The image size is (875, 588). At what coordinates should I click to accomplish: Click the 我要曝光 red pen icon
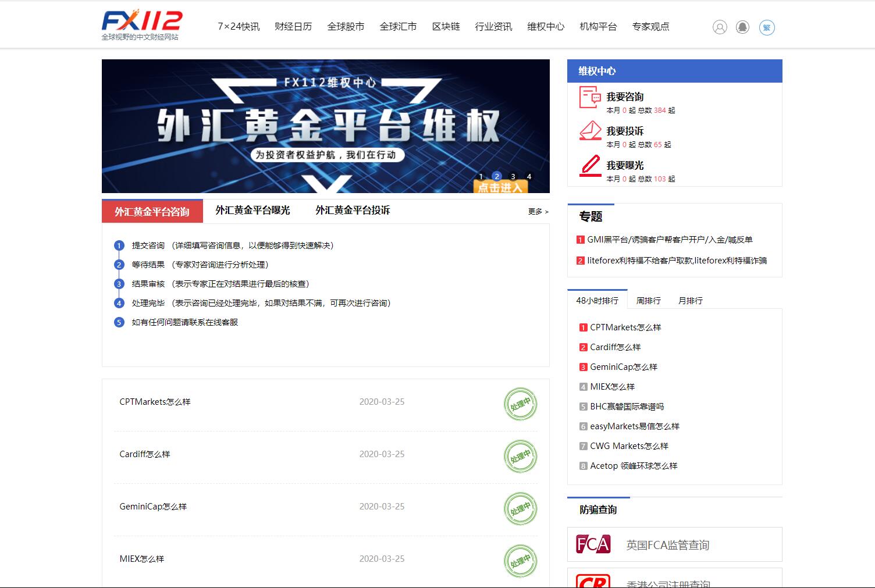590,166
